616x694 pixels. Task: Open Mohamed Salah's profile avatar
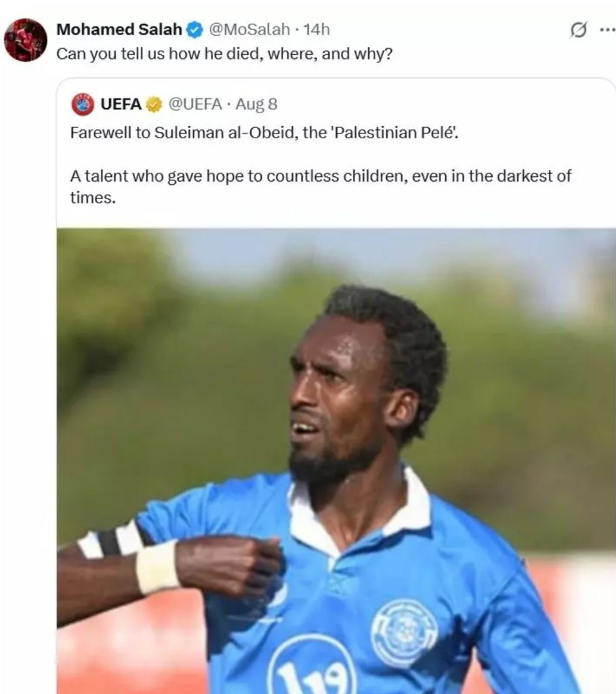click(x=26, y=40)
